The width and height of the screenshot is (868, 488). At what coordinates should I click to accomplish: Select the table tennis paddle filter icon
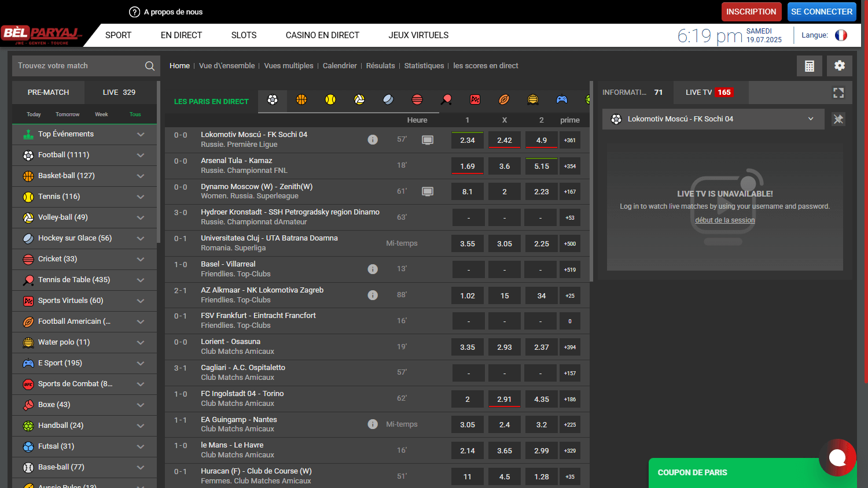(x=446, y=99)
